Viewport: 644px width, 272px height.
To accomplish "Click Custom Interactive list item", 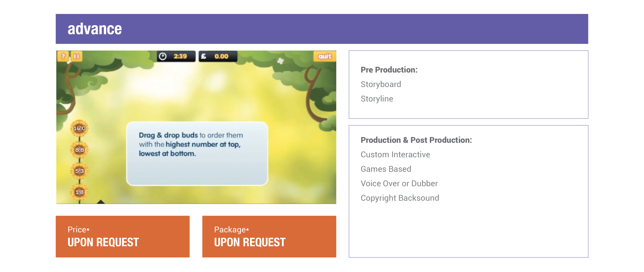I will 395,155.
